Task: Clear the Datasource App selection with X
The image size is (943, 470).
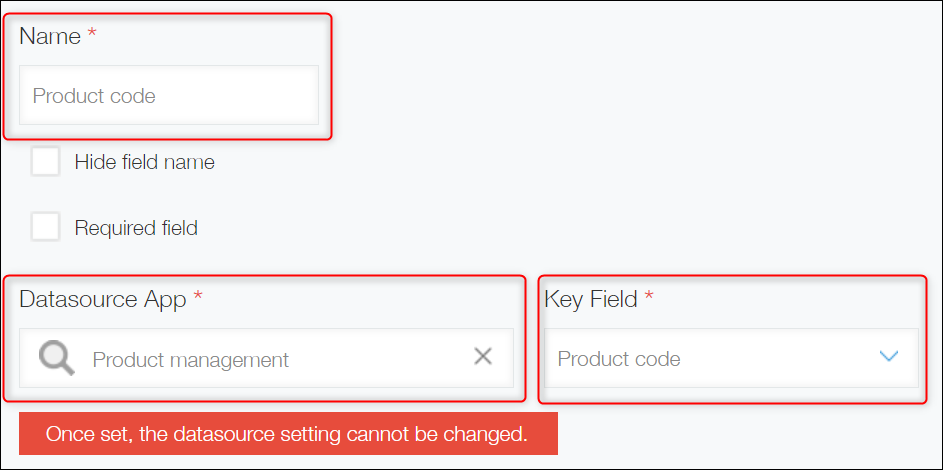Action: click(483, 357)
